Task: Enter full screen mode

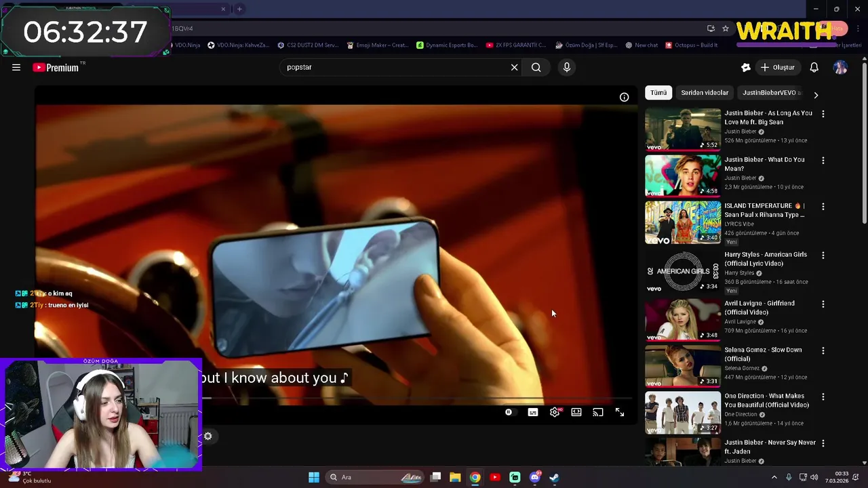Action: coord(620,412)
